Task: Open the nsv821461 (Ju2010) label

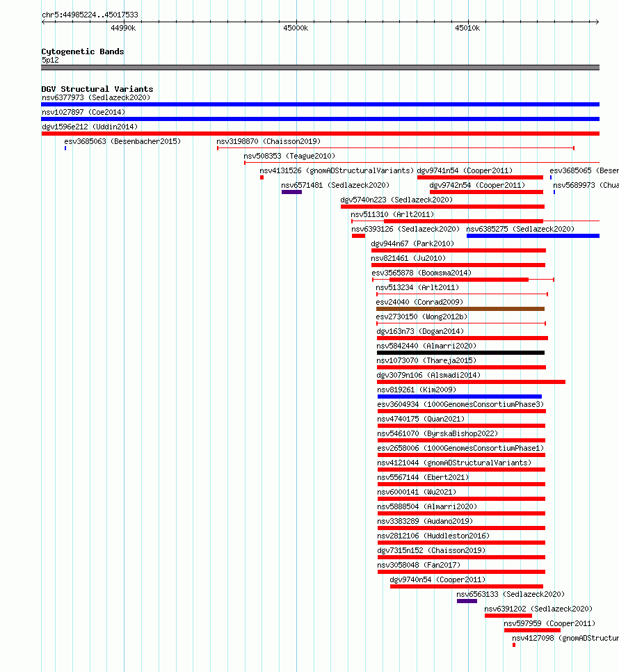Action: point(408,258)
